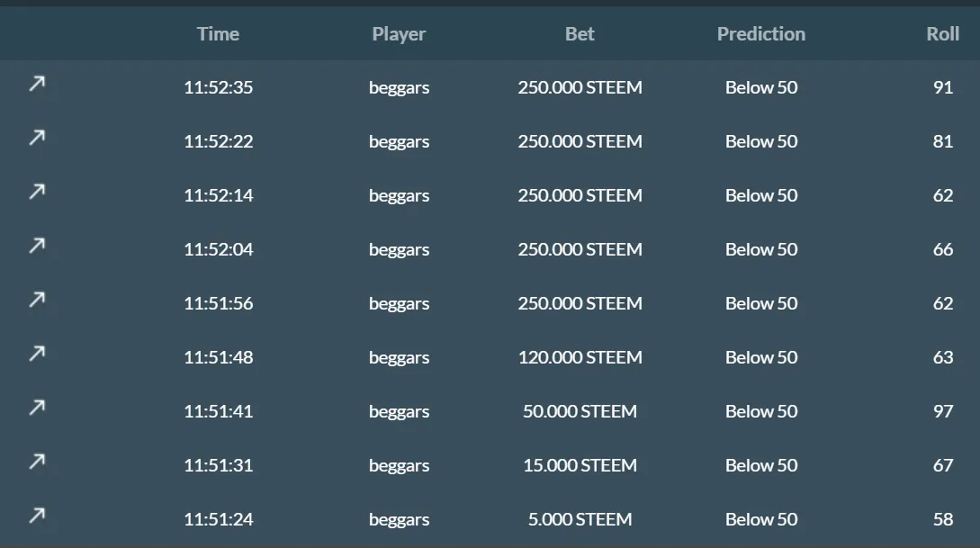Screen dimensions: 980x548
Task: Click the Player column header
Action: [399, 33]
